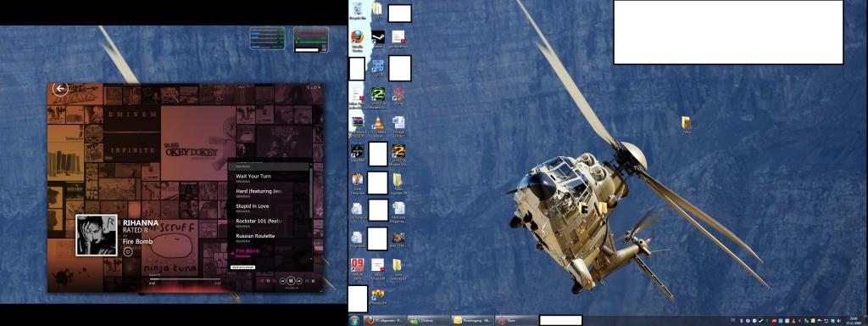Open the red '09' desktop shortcut
The height and width of the screenshot is (326, 868).
[x=358, y=269]
